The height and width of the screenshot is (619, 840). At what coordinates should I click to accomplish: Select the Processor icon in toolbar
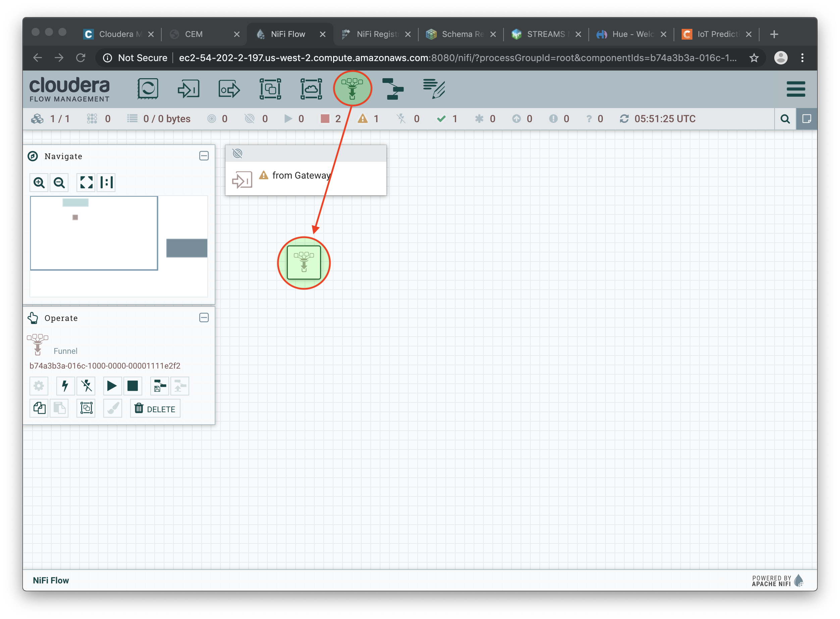pos(148,89)
